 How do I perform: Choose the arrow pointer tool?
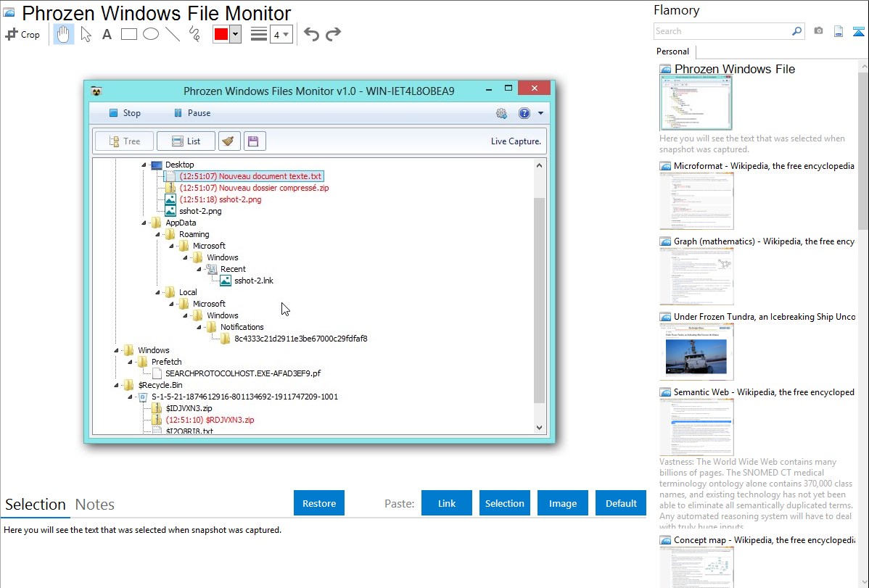click(86, 34)
